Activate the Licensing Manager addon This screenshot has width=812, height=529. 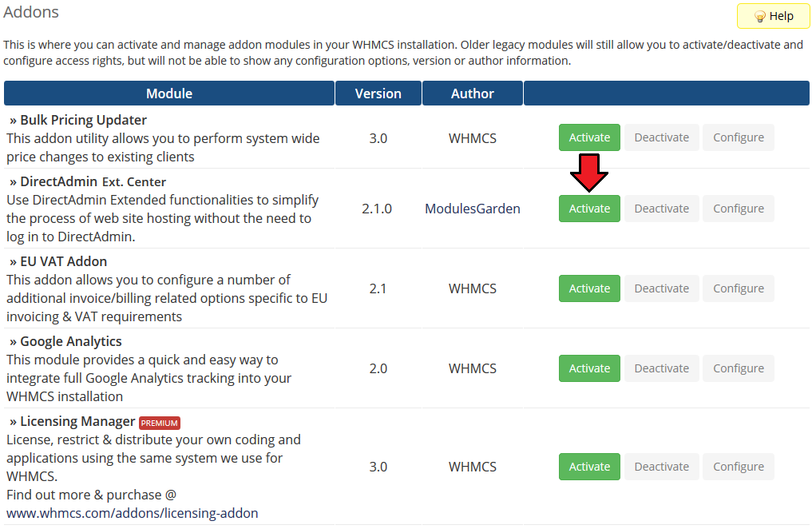589,467
